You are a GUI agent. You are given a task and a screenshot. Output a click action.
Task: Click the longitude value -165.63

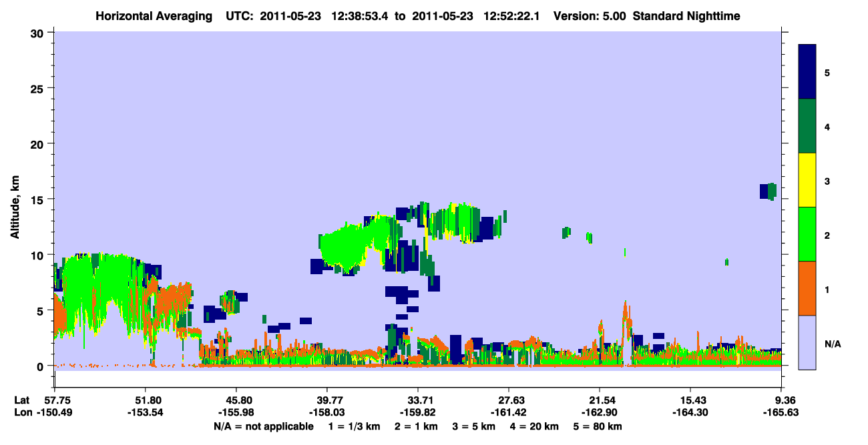click(781, 413)
